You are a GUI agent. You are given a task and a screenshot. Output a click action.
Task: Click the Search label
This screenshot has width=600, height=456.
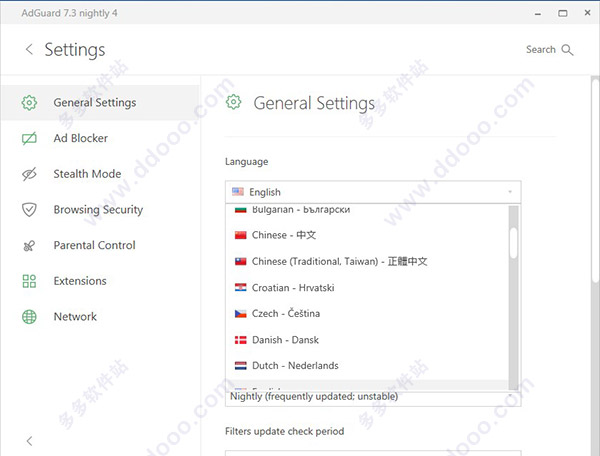click(x=541, y=49)
